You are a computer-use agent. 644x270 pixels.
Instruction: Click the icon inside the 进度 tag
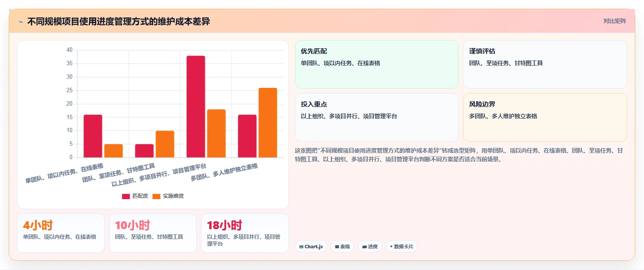point(364,247)
